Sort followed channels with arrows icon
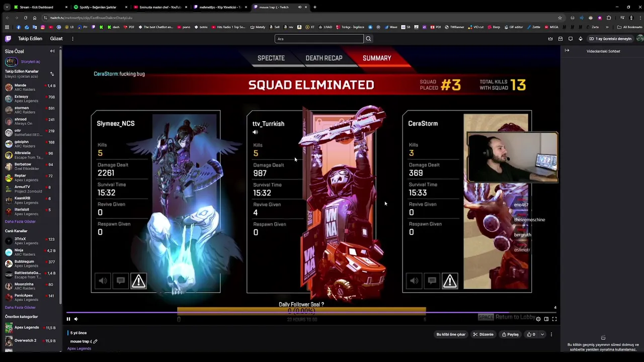 point(52,74)
